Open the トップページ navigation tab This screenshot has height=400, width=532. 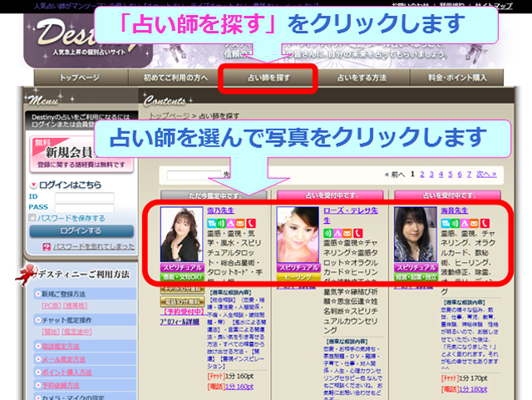point(81,78)
